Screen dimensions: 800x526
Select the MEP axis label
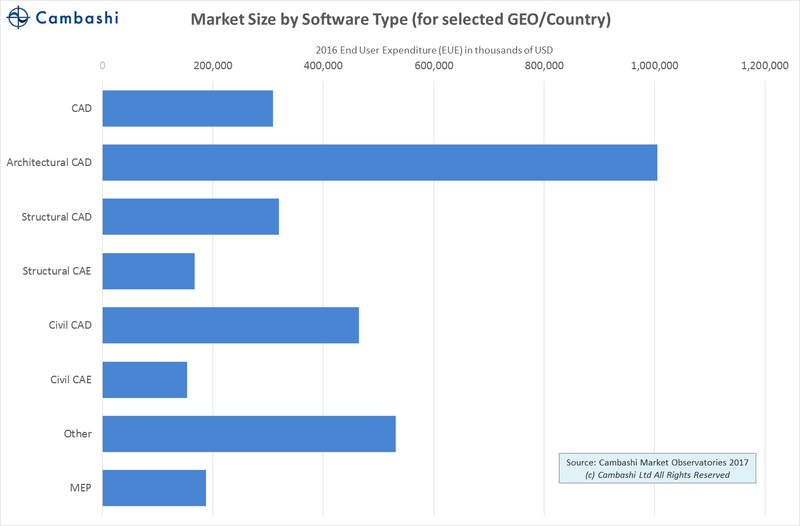pyautogui.click(x=80, y=487)
